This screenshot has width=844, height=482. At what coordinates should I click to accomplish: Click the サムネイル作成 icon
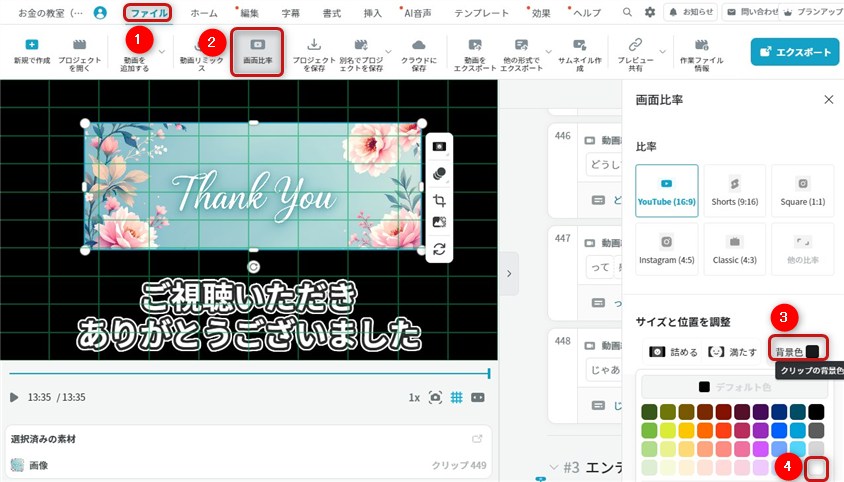(579, 46)
